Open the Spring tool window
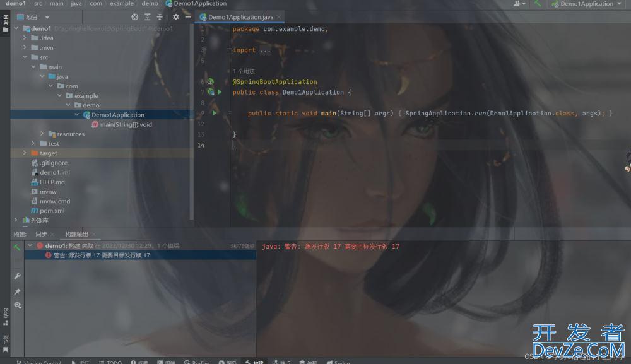Screen dimensions: 631x364 coord(338,362)
